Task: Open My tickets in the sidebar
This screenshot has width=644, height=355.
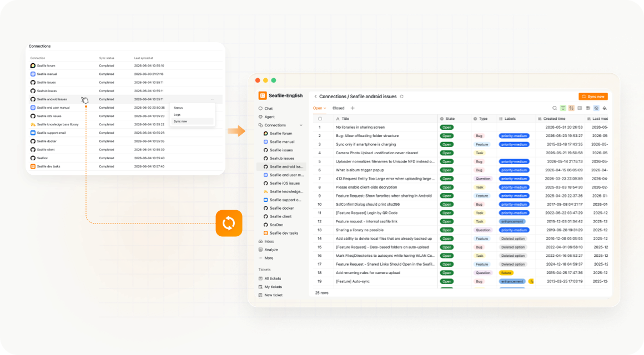Action: pos(273,287)
